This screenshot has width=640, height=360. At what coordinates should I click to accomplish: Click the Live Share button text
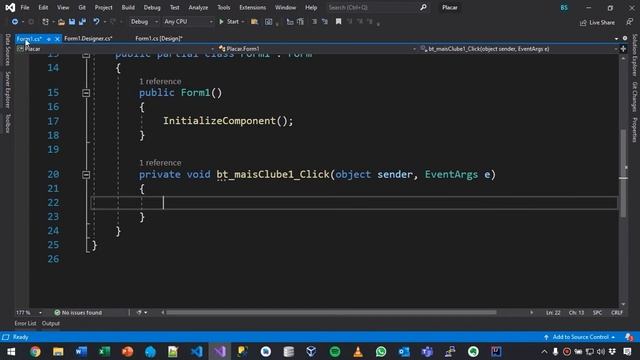click(x=602, y=22)
